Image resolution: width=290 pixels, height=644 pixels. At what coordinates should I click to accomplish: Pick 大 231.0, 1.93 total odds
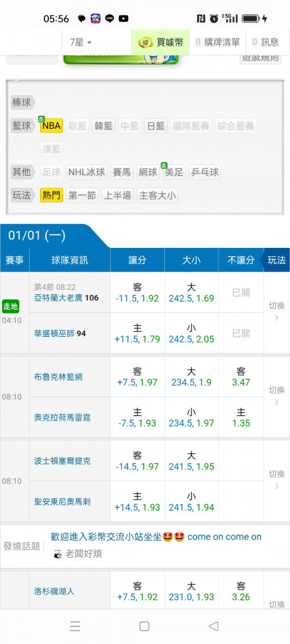coord(191,591)
